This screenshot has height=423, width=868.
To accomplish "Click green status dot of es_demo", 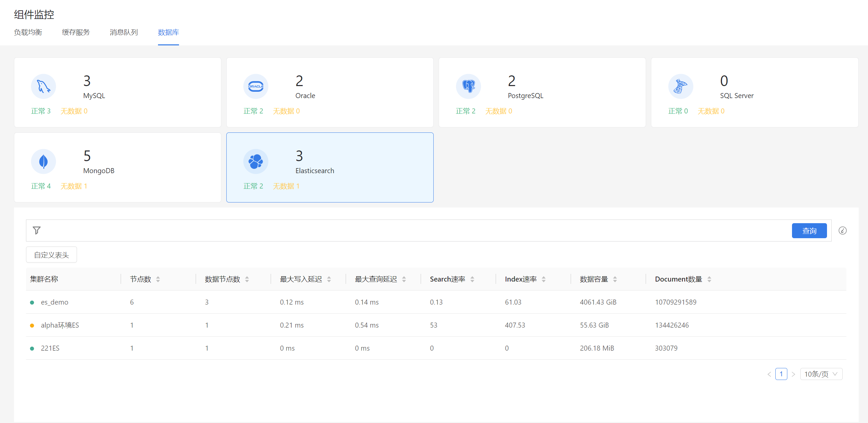I will [32, 302].
